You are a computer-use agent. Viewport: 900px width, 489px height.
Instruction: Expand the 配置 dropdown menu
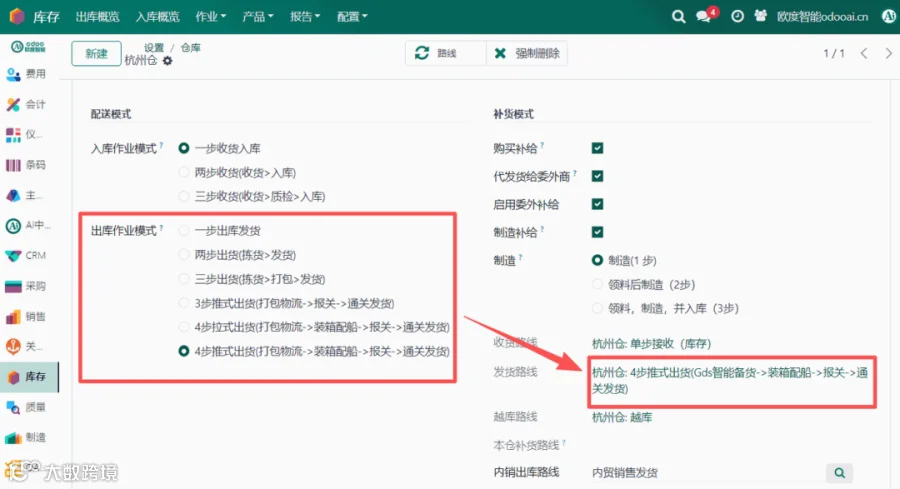(352, 17)
